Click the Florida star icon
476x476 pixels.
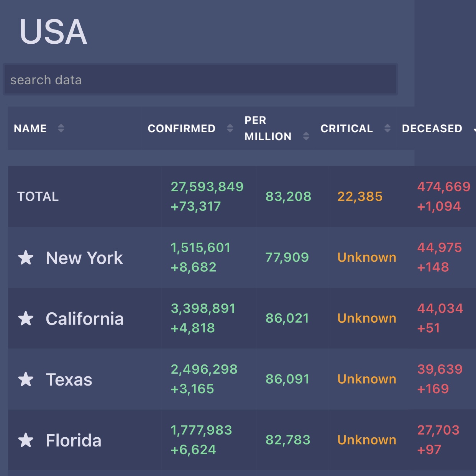pos(26,440)
